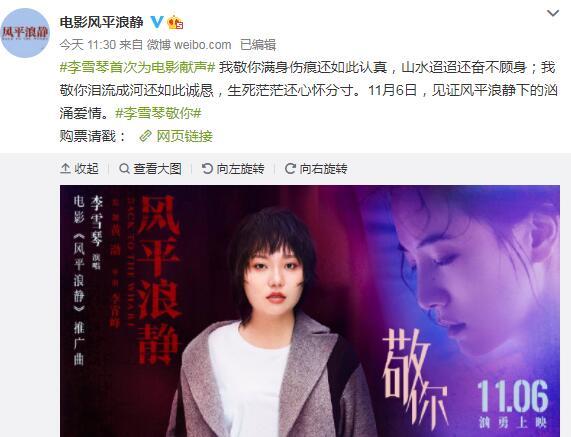This screenshot has width=571, height=437.
Task: Click the magnifier icon for 查看大图
Action: [124, 169]
